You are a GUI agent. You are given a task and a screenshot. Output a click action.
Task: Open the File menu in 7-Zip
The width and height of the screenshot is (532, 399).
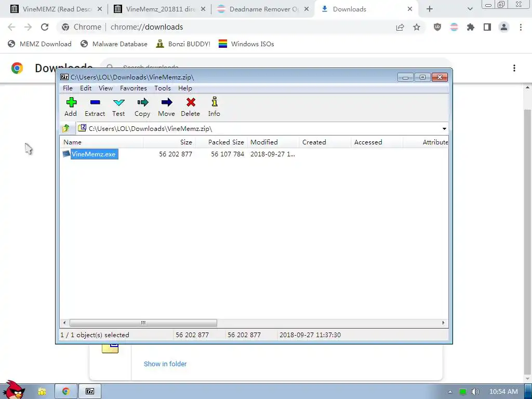(68, 88)
